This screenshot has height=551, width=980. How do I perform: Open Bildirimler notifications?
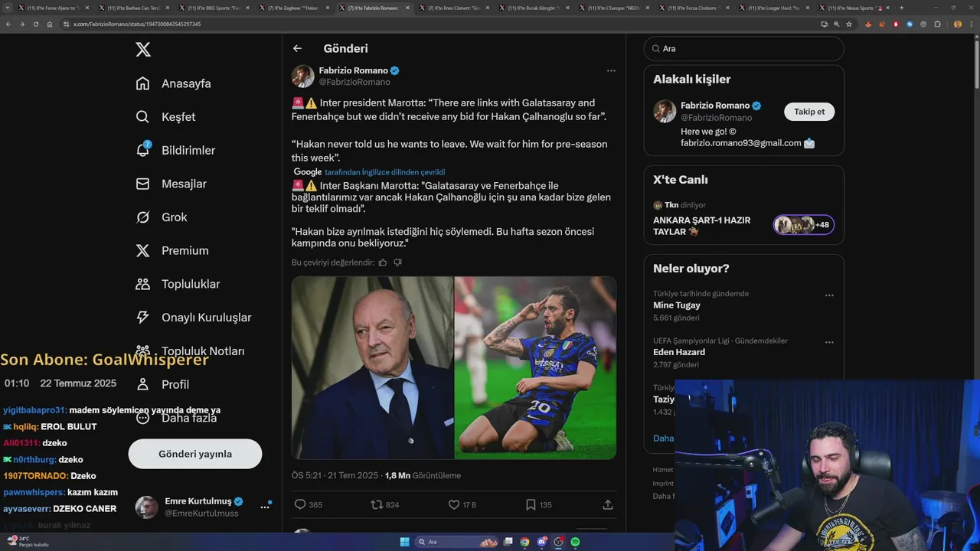(175, 150)
